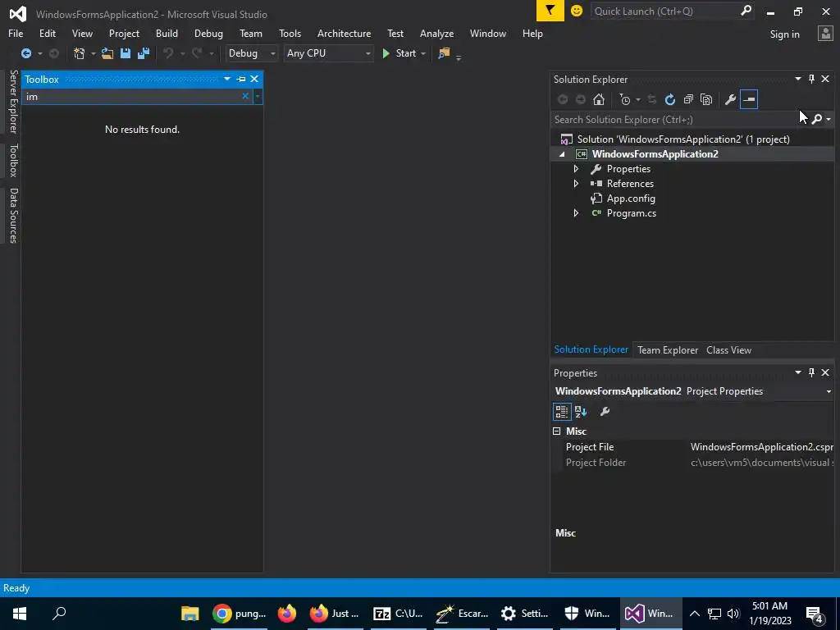Open the Properties object selector dropdown
The image size is (840, 630).
click(829, 391)
